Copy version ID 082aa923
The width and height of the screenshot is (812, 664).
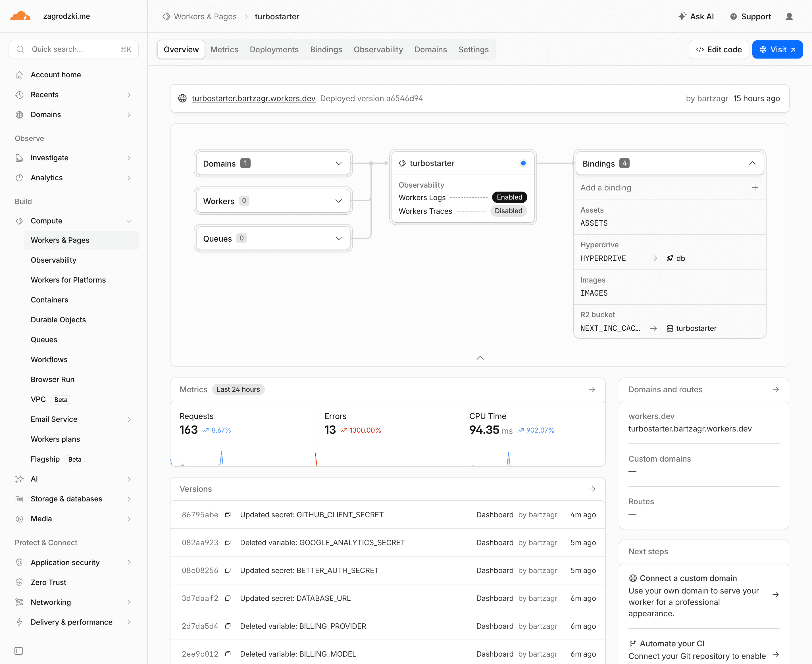pyautogui.click(x=228, y=542)
